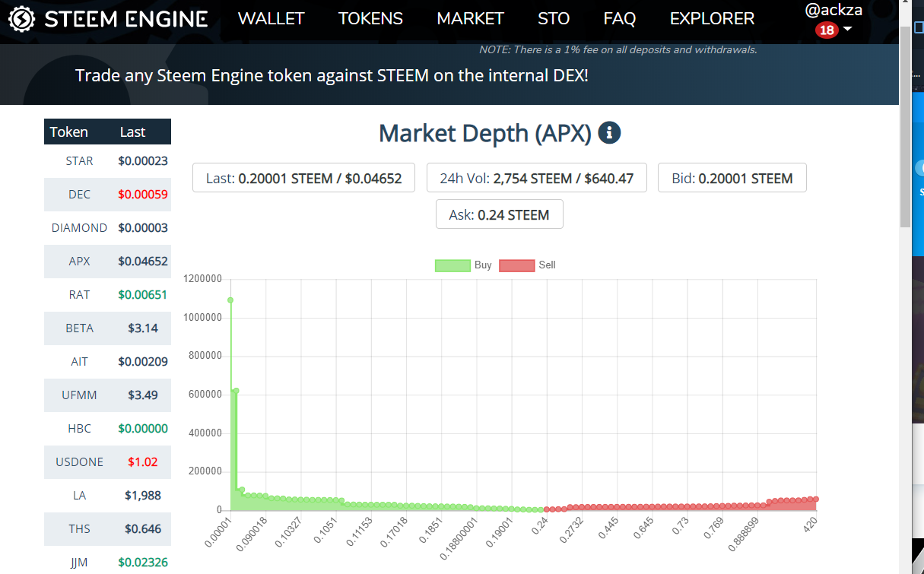Click the Last price STEEM box
Viewport: 924px width, 574px height.
303,178
